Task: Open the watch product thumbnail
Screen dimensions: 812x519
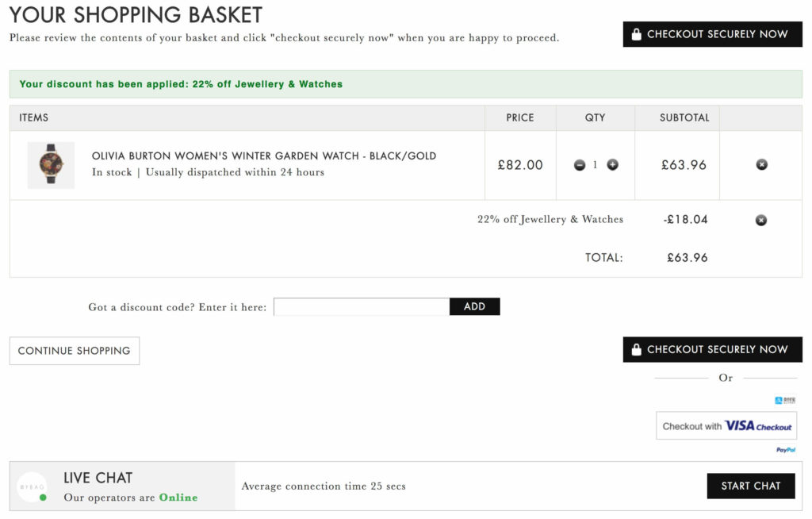Action: [x=51, y=165]
